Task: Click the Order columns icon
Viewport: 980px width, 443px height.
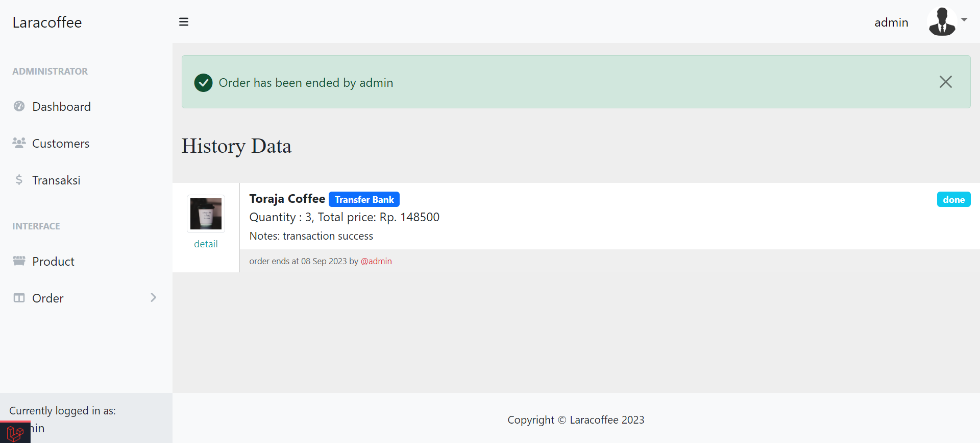Action: pos(19,298)
